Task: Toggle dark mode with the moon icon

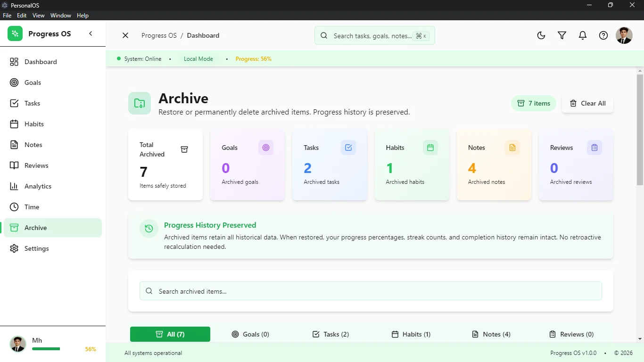Action: 541,35
